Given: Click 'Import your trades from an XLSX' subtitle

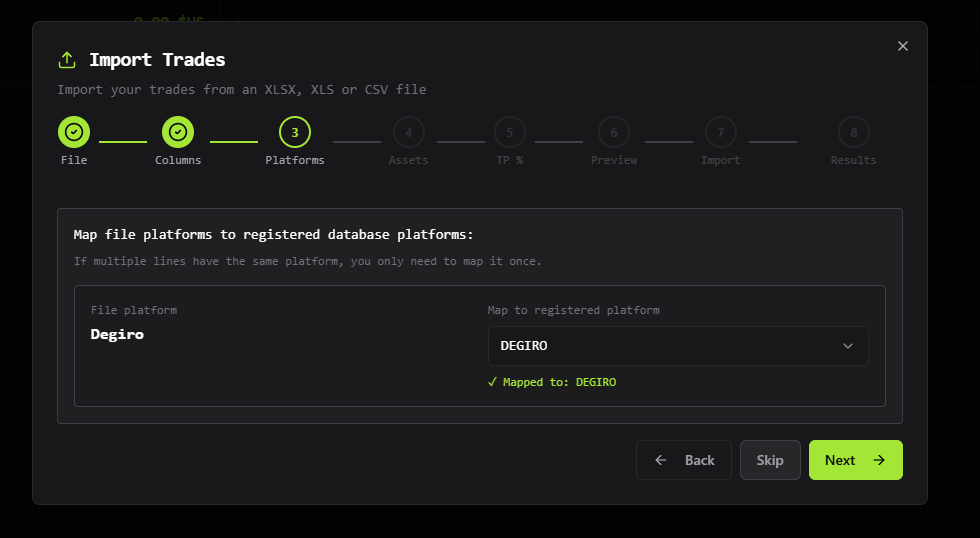Looking at the screenshot, I should [x=242, y=89].
